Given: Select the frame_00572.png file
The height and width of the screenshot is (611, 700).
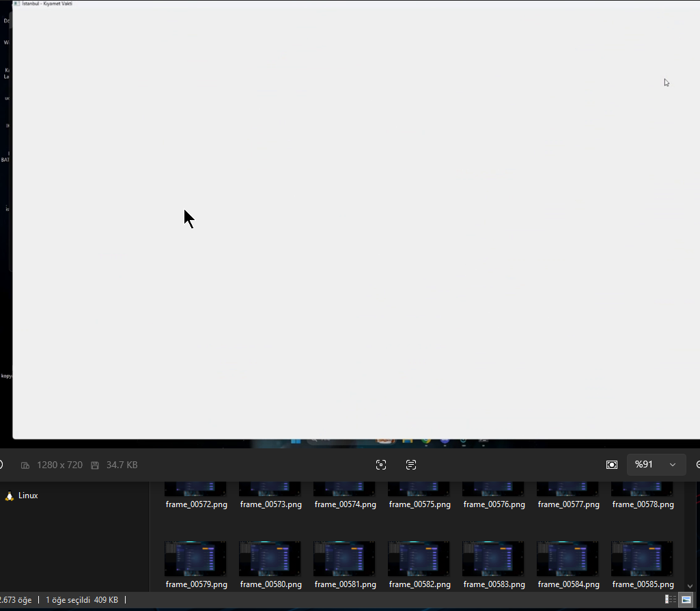Looking at the screenshot, I should 196,495.
